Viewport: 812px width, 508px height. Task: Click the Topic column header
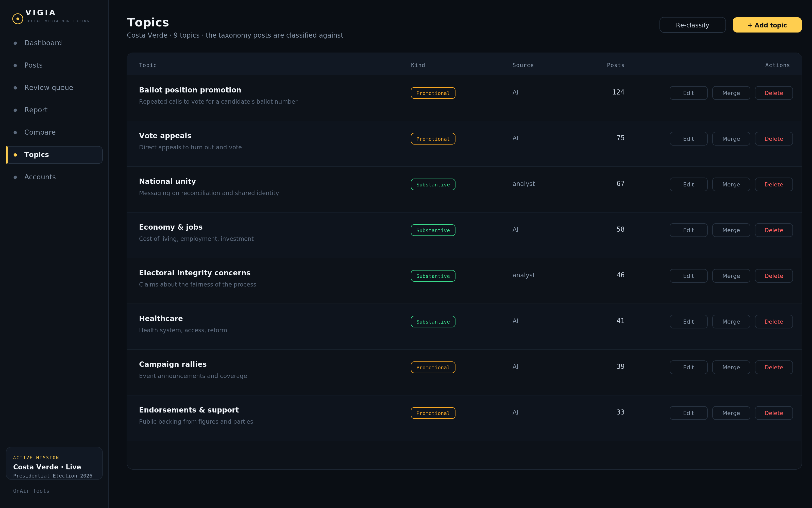(x=148, y=65)
